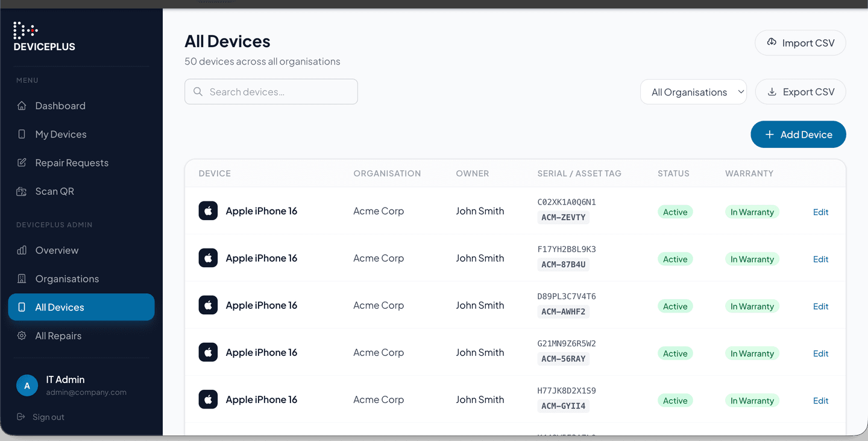This screenshot has height=441, width=868.
Task: Click the All Repairs gear icon
Action: pyautogui.click(x=22, y=335)
